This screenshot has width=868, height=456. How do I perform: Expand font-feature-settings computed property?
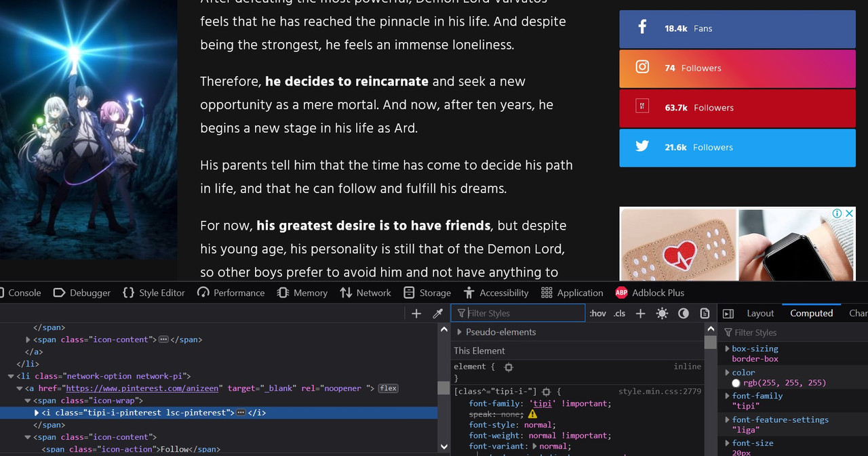(727, 420)
